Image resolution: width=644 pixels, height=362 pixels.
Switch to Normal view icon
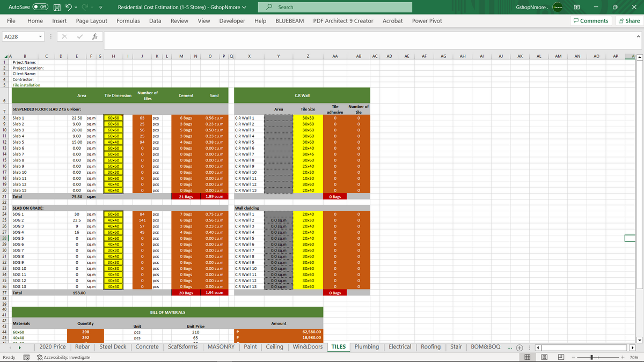[527, 357]
